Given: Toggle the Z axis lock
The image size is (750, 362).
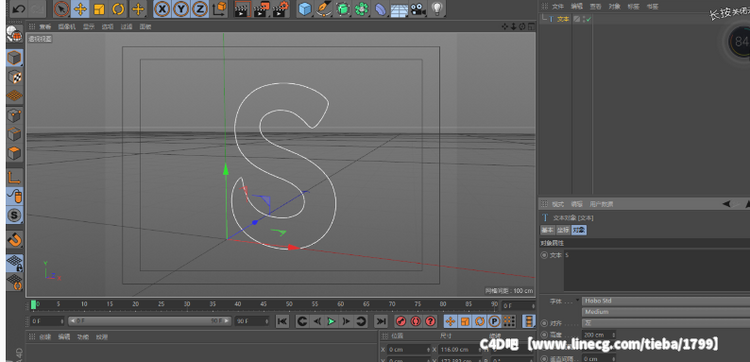Looking at the screenshot, I should [x=200, y=9].
